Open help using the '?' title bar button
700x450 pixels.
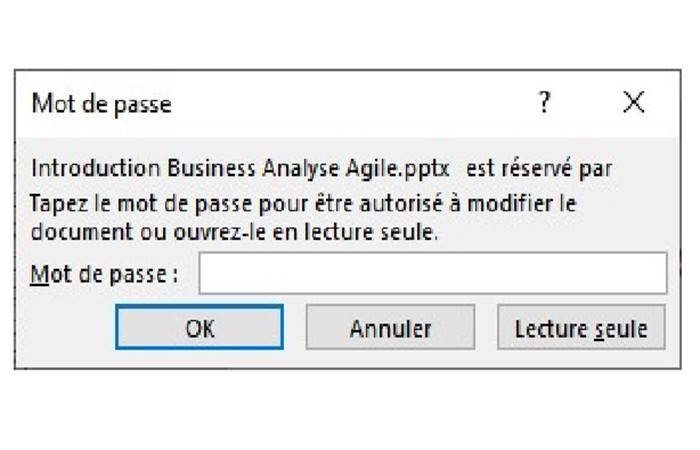pos(544,103)
